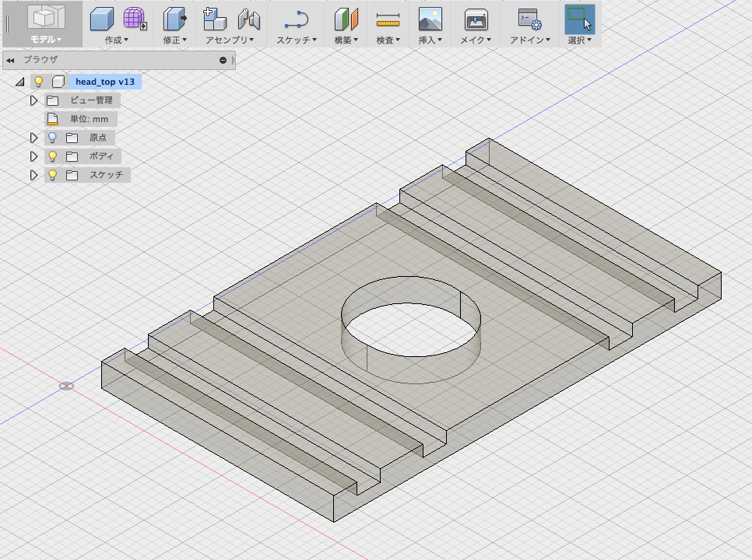
Task: Click the Select tool icon
Action: coord(580,19)
